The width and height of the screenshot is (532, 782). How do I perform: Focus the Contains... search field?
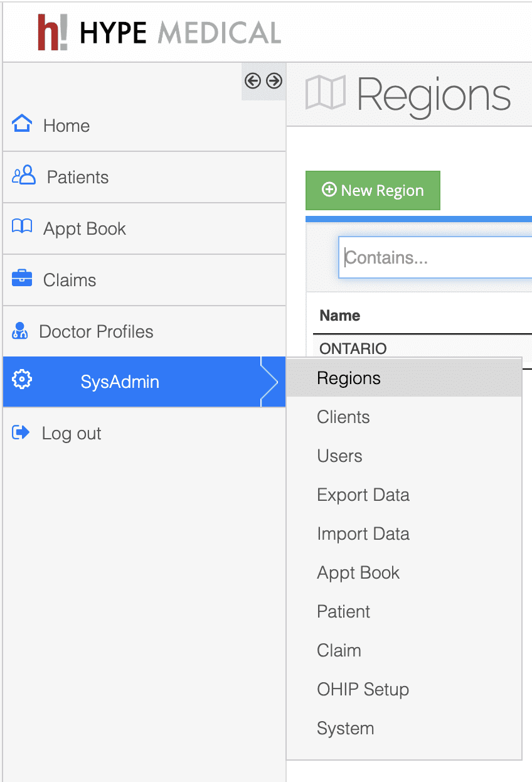click(x=435, y=257)
